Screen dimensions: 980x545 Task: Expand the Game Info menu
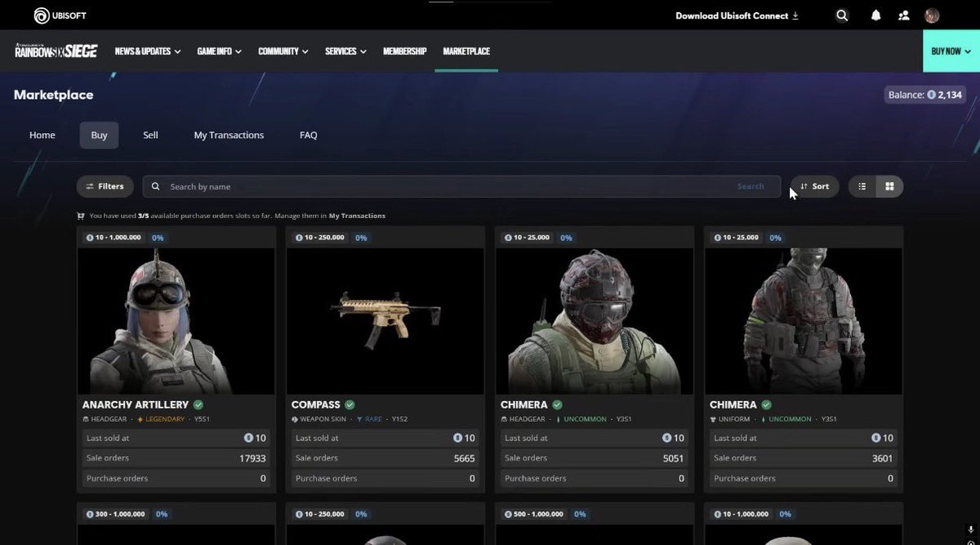click(219, 51)
